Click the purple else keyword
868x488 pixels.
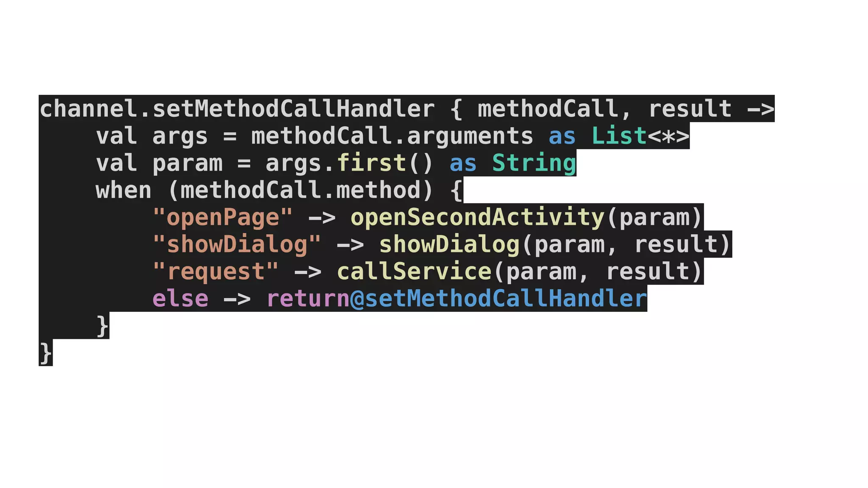[181, 299]
